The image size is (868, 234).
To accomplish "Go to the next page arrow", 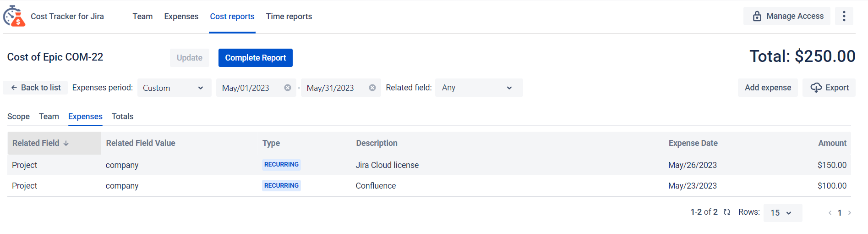I will 850,213.
